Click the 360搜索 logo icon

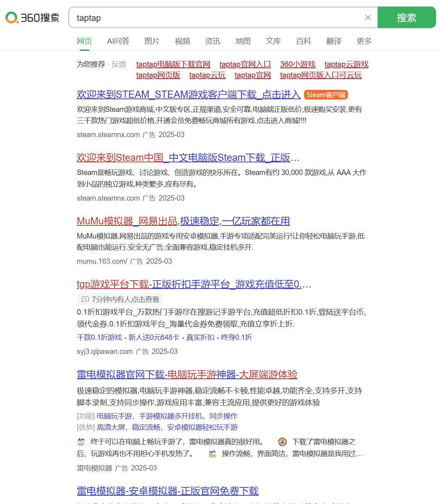coord(12,17)
